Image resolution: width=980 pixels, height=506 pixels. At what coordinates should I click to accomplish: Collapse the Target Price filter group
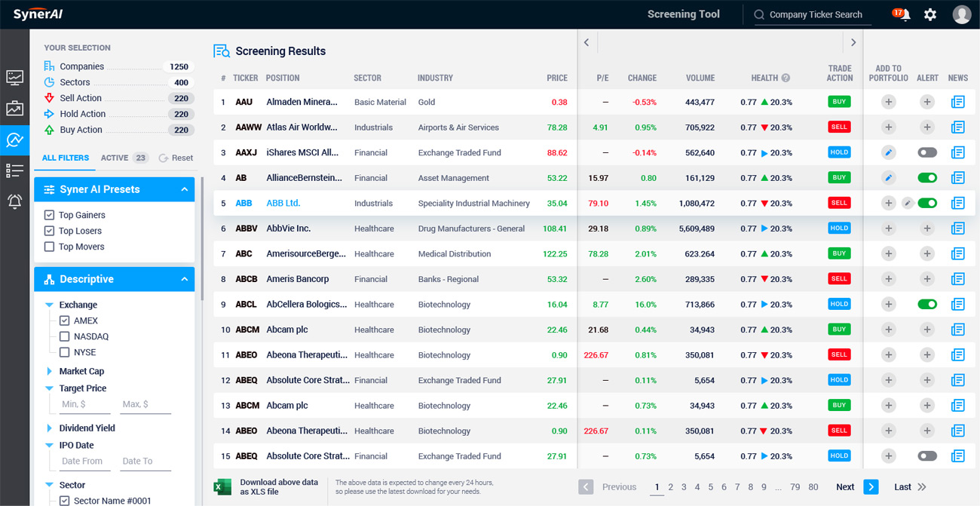click(49, 388)
